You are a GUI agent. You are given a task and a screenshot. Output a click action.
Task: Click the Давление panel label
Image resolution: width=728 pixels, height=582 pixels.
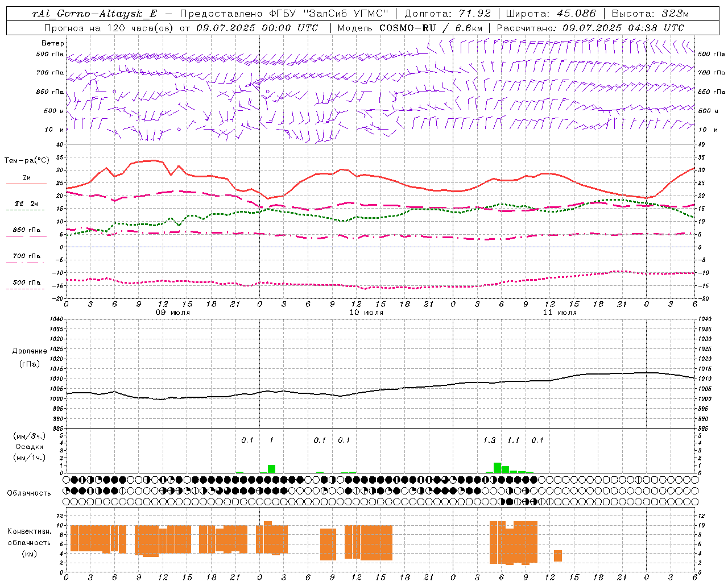(30, 351)
